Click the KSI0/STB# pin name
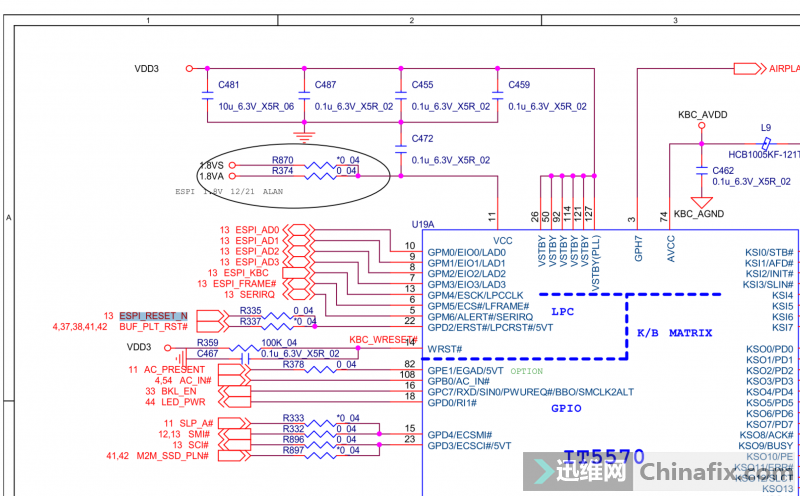800x496 pixels. click(769, 252)
